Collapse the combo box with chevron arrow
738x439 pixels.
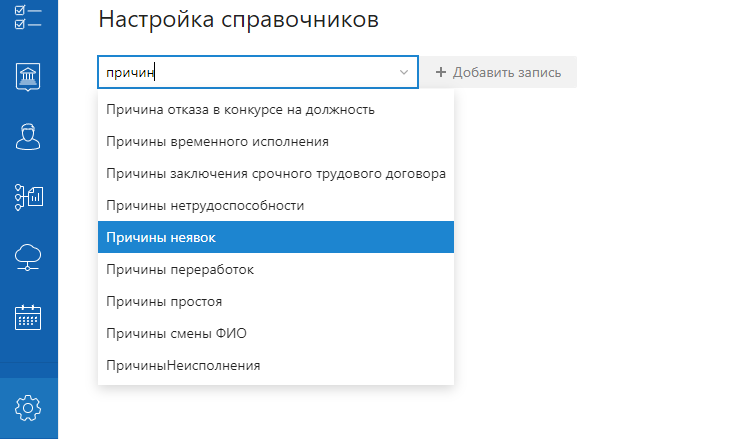[x=403, y=72]
